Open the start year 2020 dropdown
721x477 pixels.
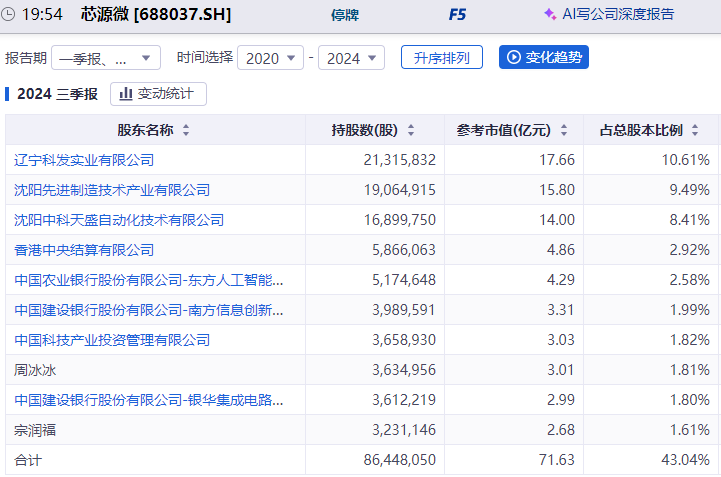point(270,57)
